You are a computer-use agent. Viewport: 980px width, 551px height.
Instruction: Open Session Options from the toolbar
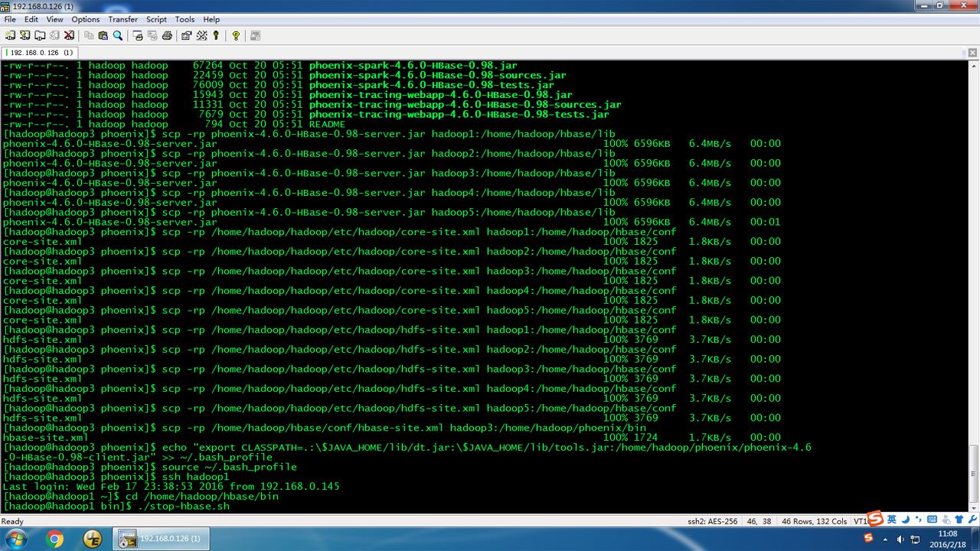click(x=187, y=35)
